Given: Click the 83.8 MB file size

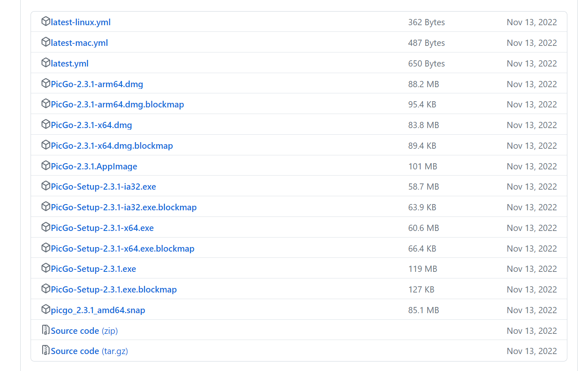Looking at the screenshot, I should 424,125.
